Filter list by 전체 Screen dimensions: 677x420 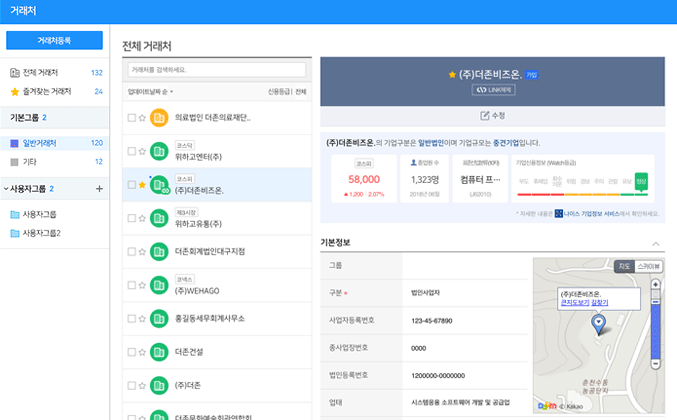pyautogui.click(x=301, y=92)
